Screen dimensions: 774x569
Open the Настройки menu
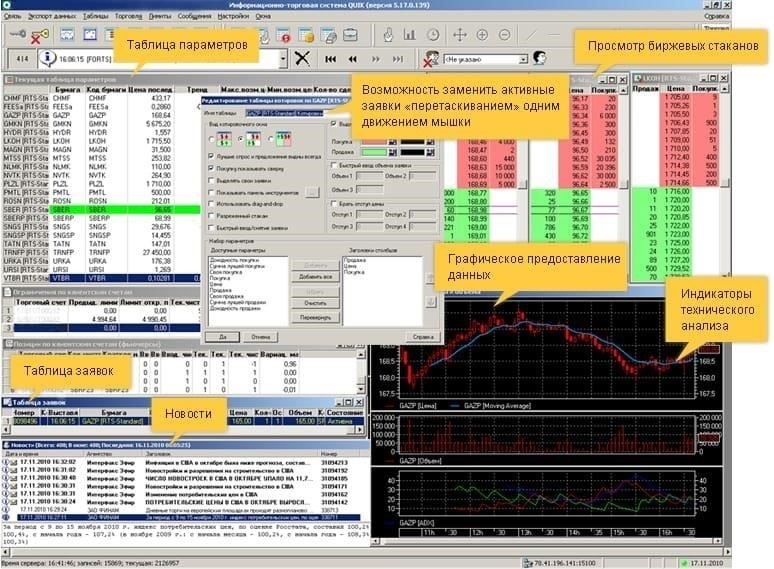click(233, 16)
